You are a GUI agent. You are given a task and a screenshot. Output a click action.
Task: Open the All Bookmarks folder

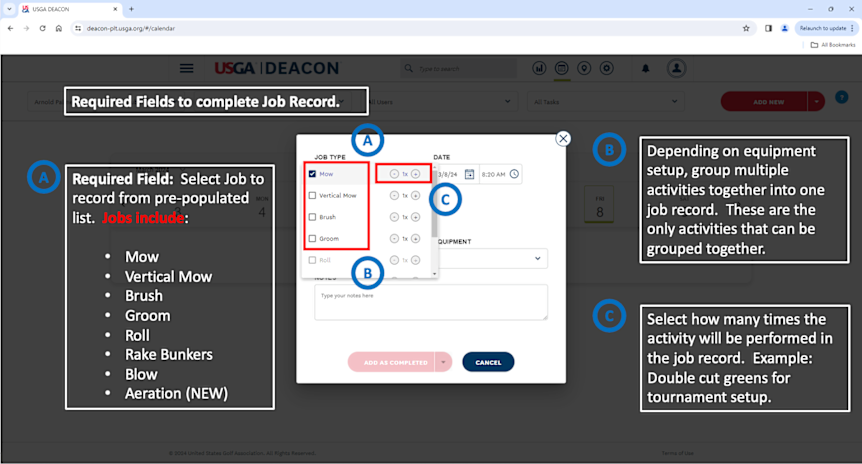pyautogui.click(x=833, y=45)
